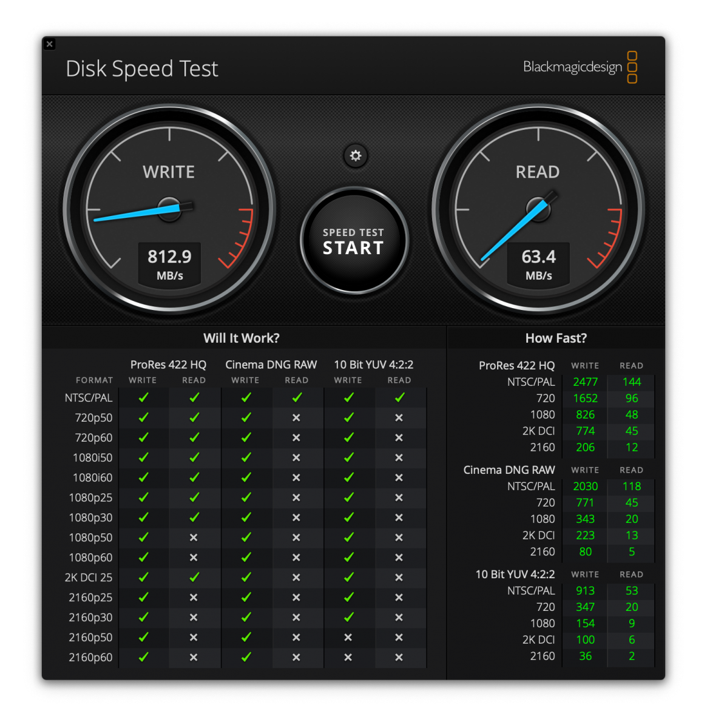Click 1080p60 Cinema DNG RAW write checkmark
Viewport: 707px width, 728px height.
246,557
